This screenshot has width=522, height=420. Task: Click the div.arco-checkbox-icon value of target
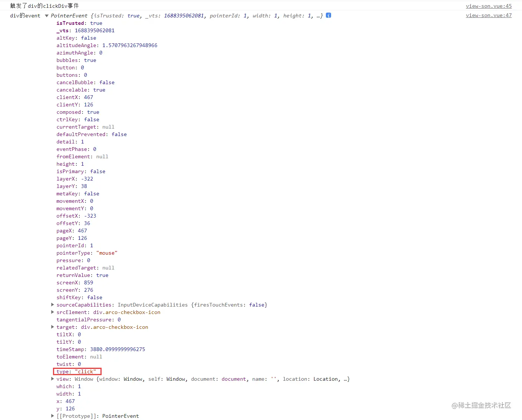[115, 327]
